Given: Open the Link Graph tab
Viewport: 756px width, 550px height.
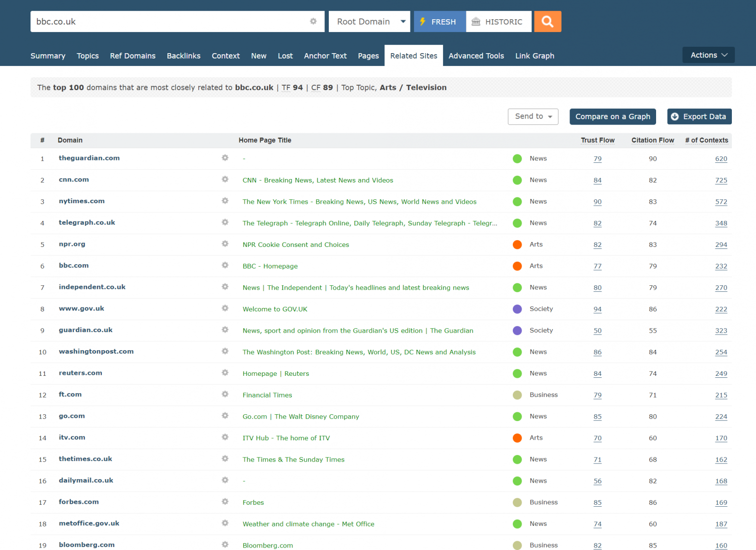Looking at the screenshot, I should (535, 56).
